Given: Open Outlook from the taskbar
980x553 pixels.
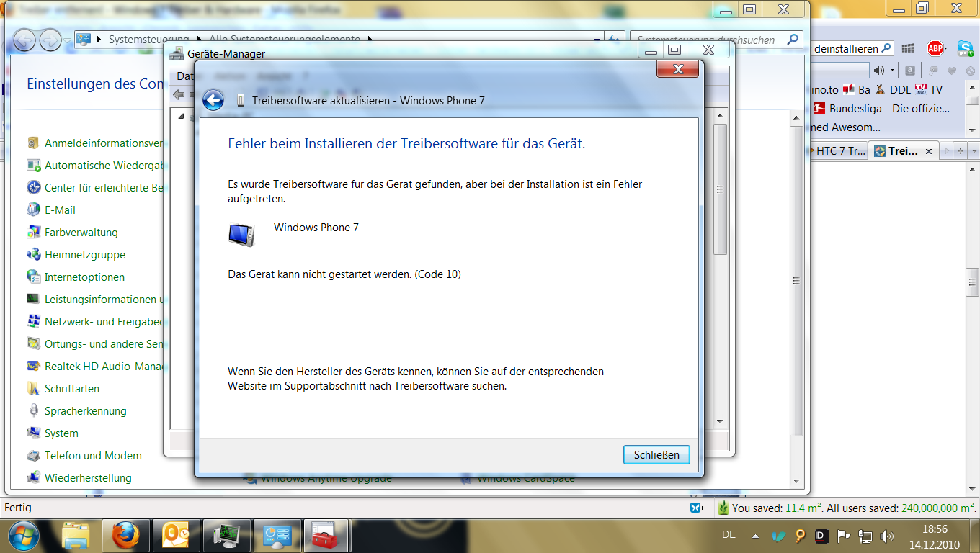Looking at the screenshot, I should pyautogui.click(x=177, y=536).
